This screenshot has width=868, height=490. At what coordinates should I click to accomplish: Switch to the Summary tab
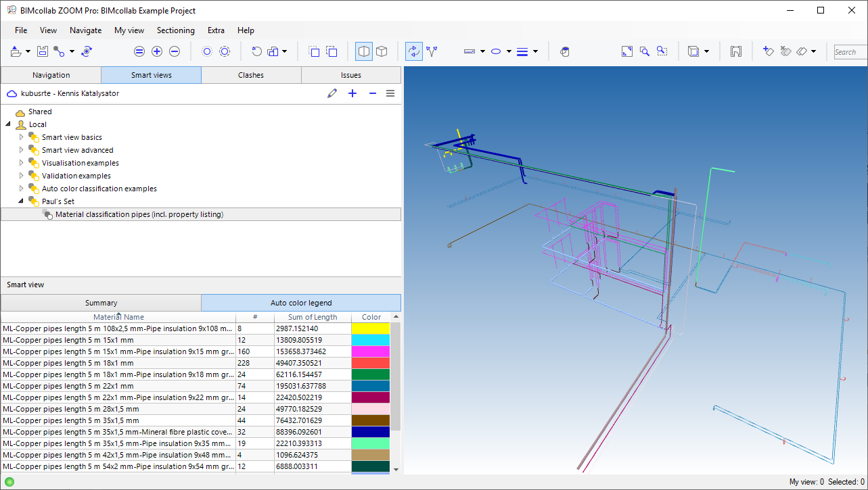(101, 303)
